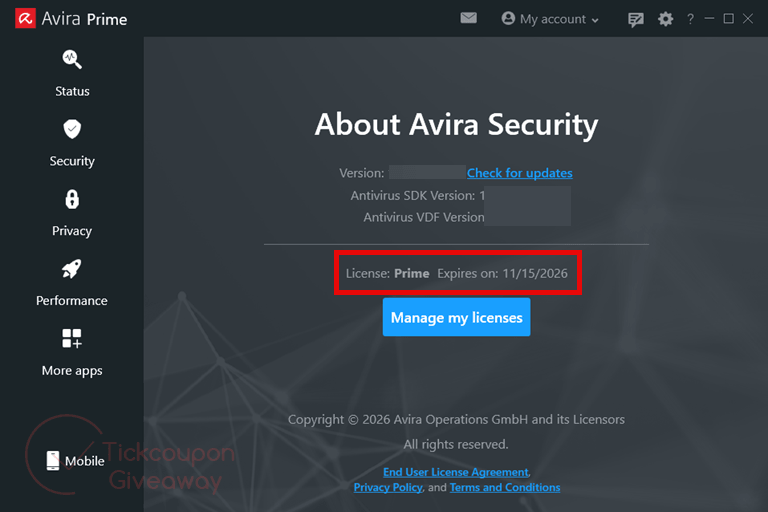
Task: Open the Performance rocket icon
Action: point(72,269)
